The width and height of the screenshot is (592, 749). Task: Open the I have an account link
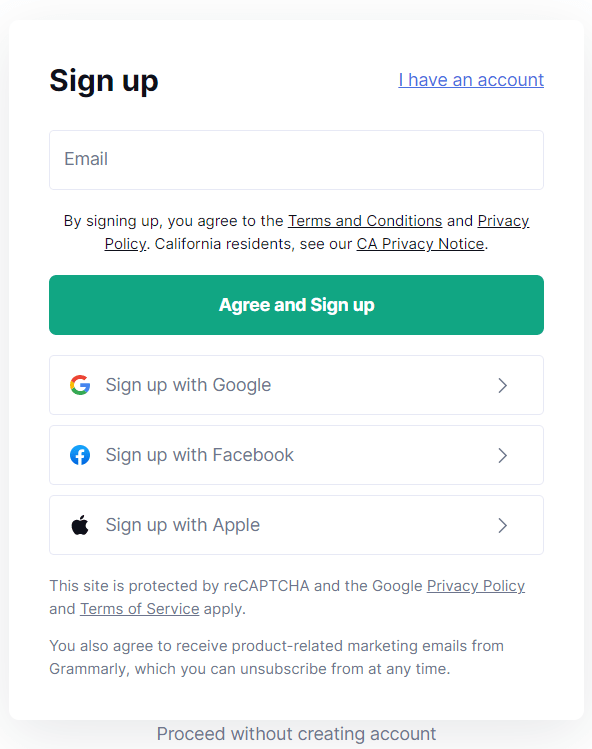(x=471, y=80)
